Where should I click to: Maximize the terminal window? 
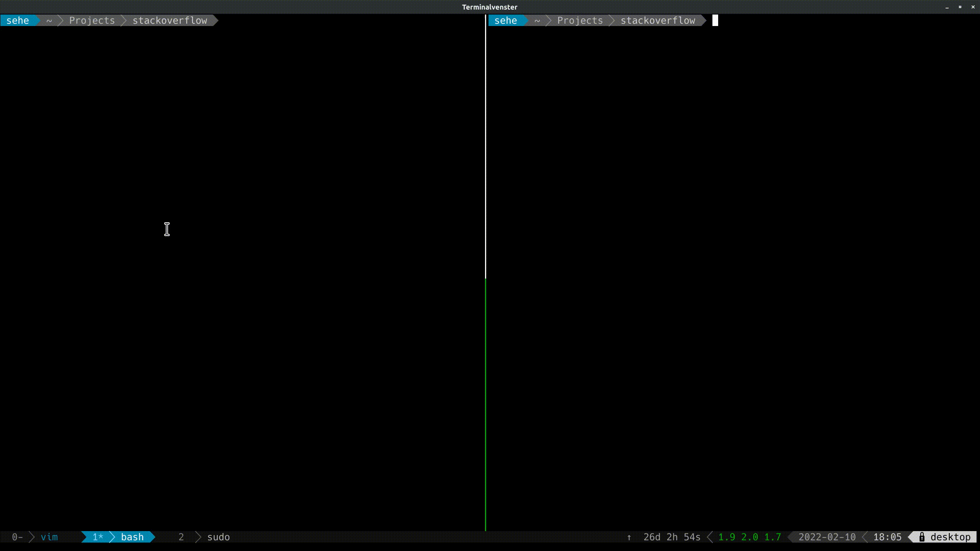pyautogui.click(x=960, y=7)
